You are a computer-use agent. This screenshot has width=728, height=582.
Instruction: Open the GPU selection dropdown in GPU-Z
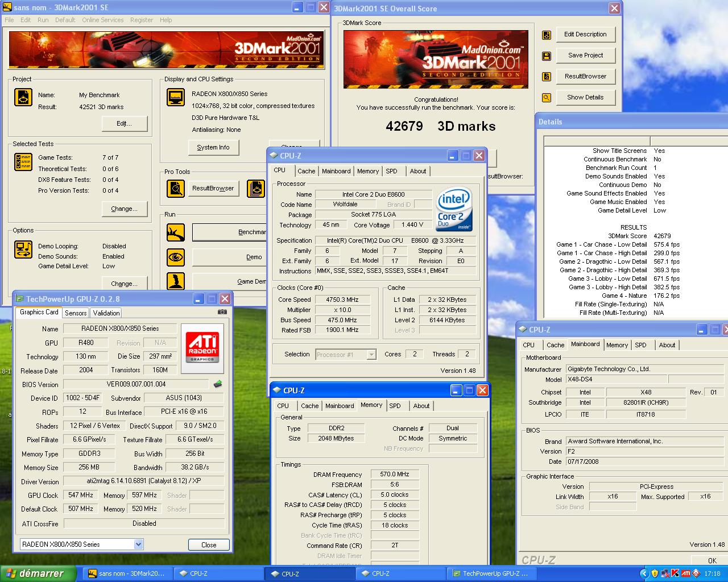[x=138, y=544]
